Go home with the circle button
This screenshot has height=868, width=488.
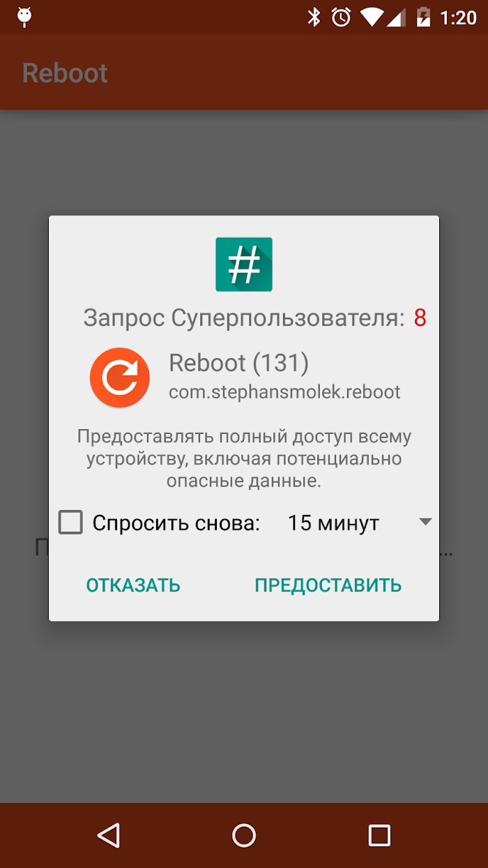click(x=244, y=835)
